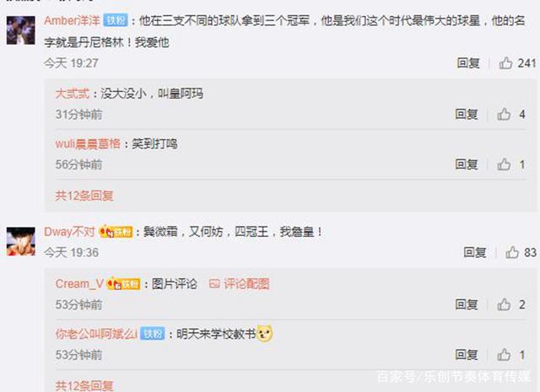The image size is (540, 392).
Task: Like Amber洋洋's comment with 241 likes
Action: (x=505, y=63)
